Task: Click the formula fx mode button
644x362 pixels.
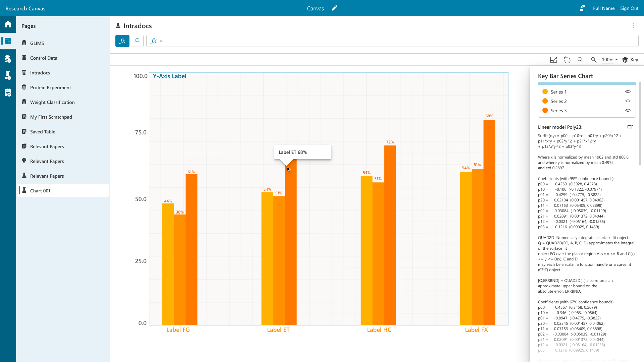Action: point(122,41)
